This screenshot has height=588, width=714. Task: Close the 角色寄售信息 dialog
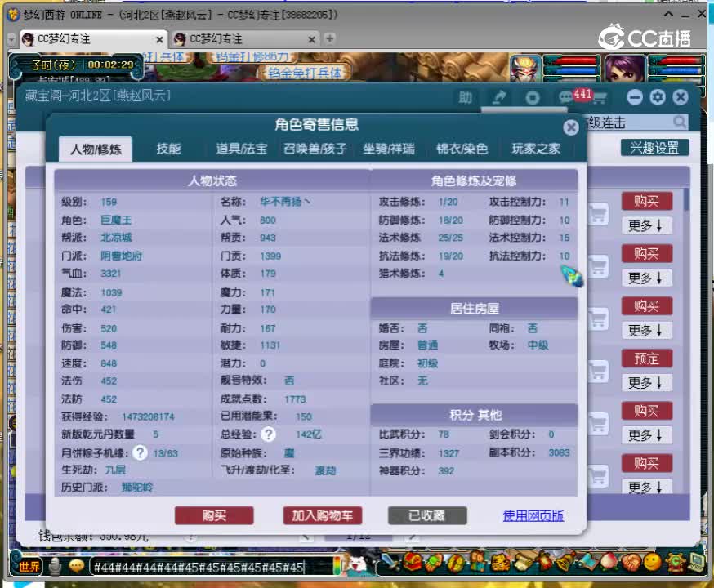[570, 127]
